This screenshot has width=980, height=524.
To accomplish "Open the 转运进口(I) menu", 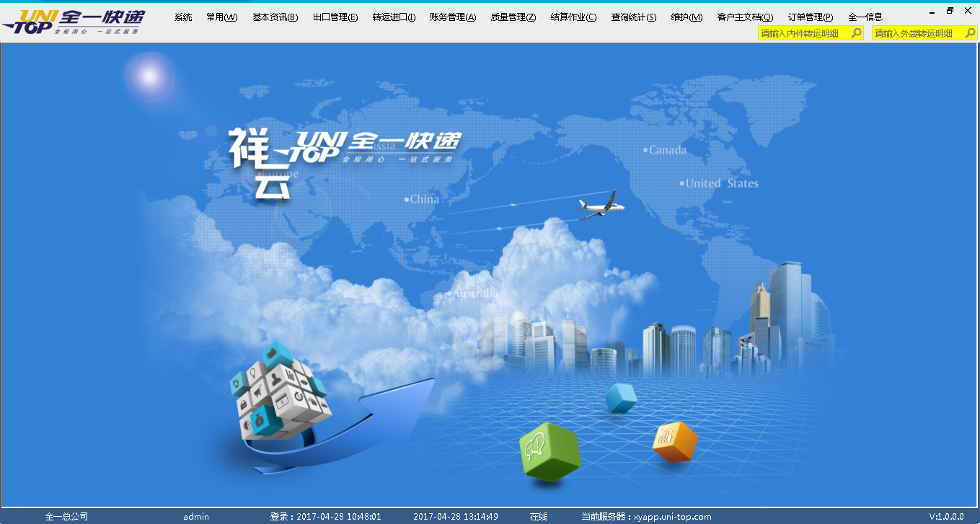I will 394,17.
